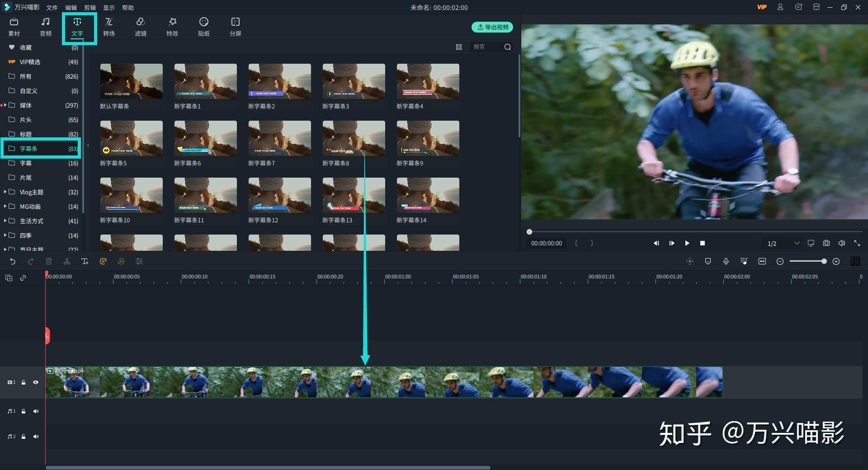Open the 特效 effects tab

tap(172, 27)
